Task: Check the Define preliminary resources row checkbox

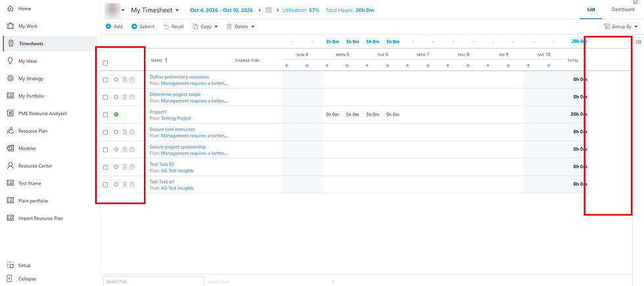Action: [105, 80]
